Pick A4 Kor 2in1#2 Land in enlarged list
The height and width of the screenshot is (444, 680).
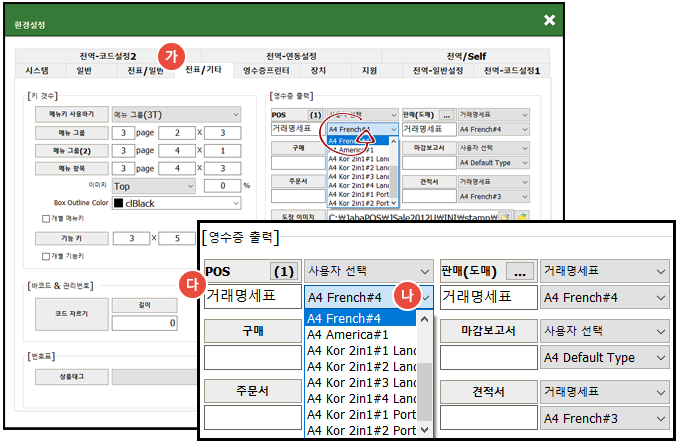click(x=361, y=367)
